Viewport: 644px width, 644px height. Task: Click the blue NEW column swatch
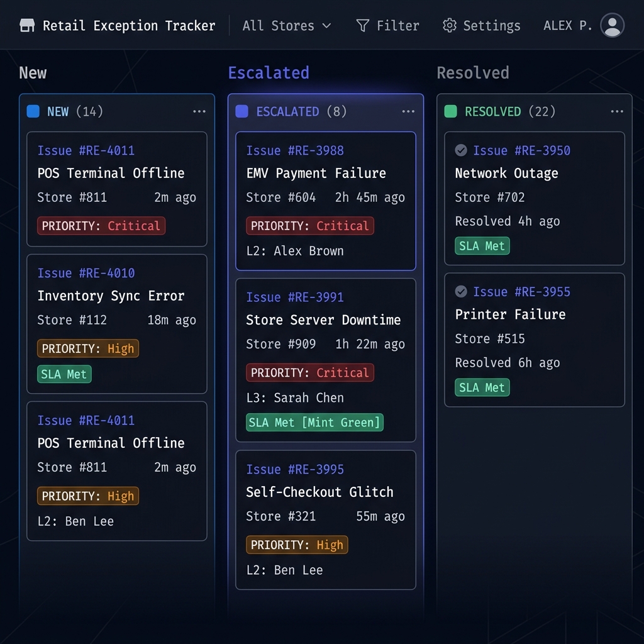click(33, 111)
